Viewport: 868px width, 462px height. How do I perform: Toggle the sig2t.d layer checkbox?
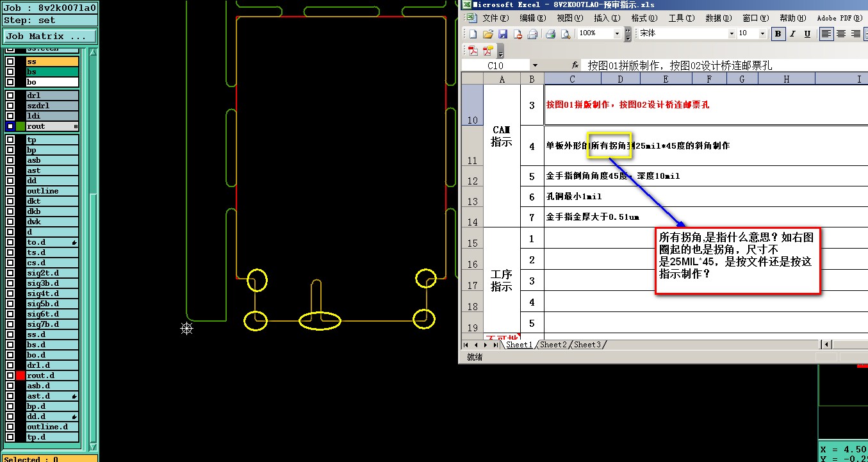coord(10,273)
